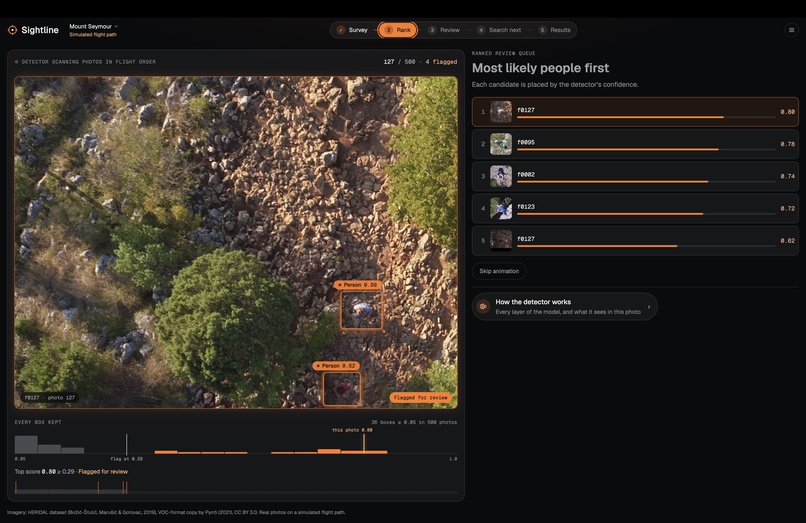Click Flagged for review beside Top score
Viewport: 806px width, 523px height.
(103, 472)
